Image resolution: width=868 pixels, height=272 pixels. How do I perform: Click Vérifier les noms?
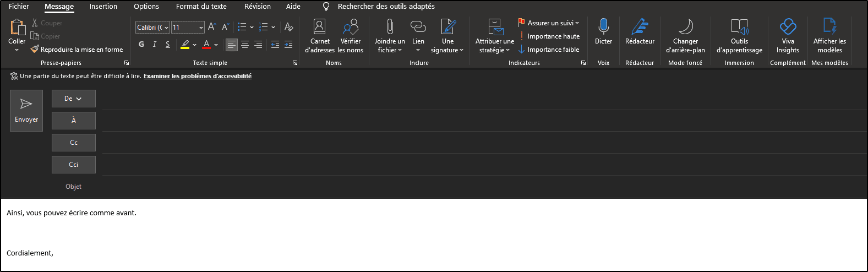(x=351, y=36)
